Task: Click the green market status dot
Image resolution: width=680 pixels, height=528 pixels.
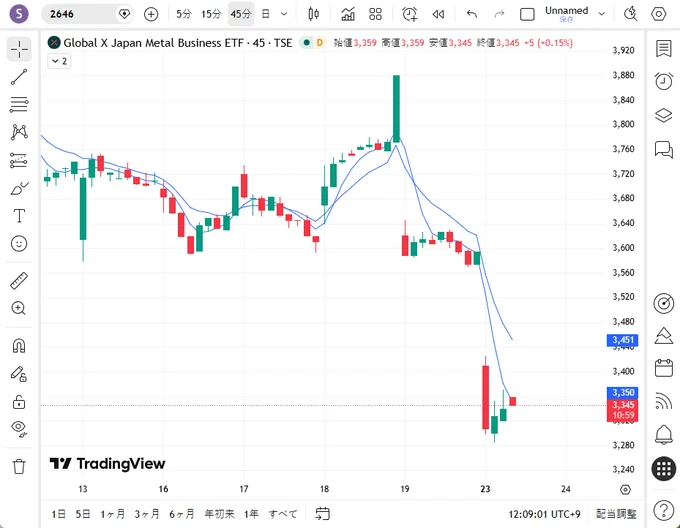Action: 307,42
